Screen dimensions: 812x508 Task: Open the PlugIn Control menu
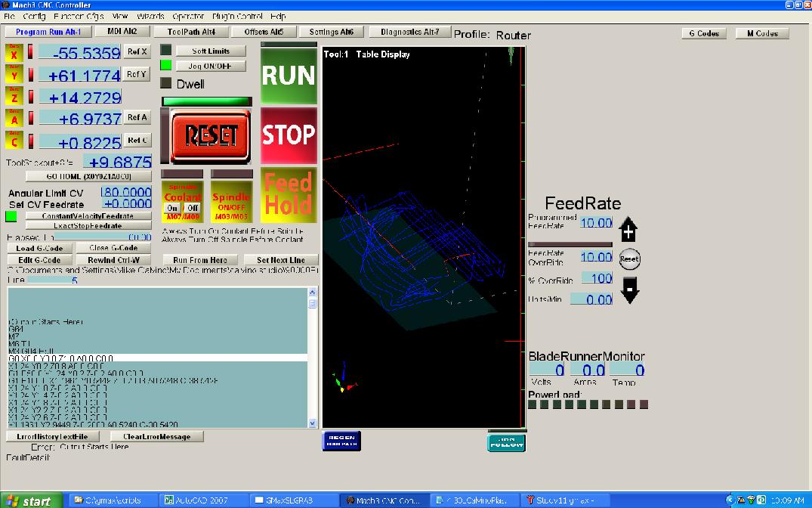[x=237, y=17]
